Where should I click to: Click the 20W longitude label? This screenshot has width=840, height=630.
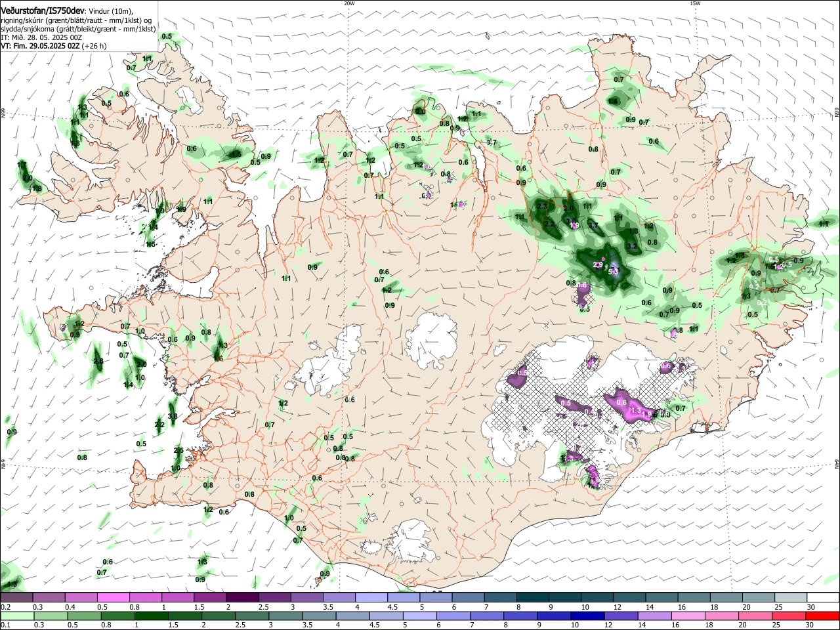(349, 3)
